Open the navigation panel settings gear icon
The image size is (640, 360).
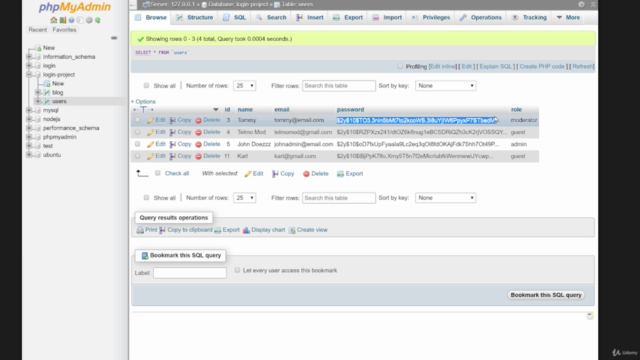(89, 20)
